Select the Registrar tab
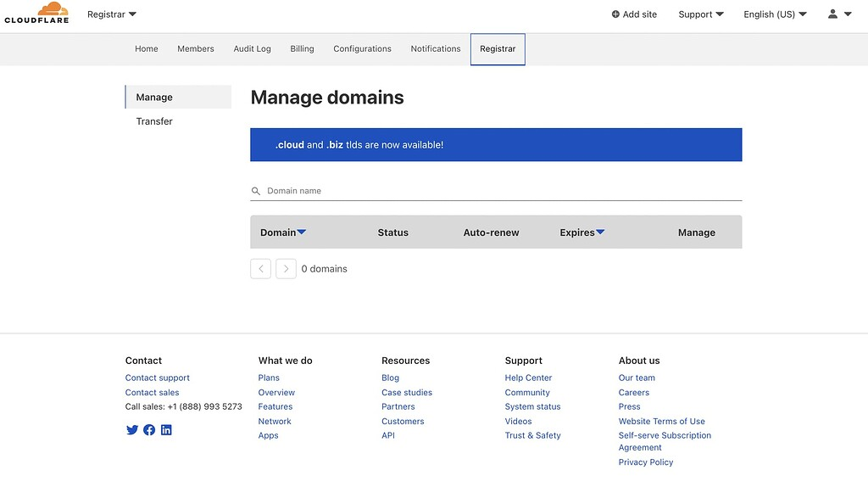Viewport: 868px width, 487px height. [x=498, y=49]
